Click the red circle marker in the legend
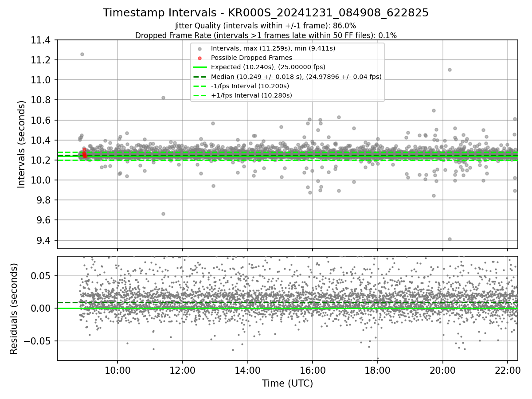 [x=199, y=58]
